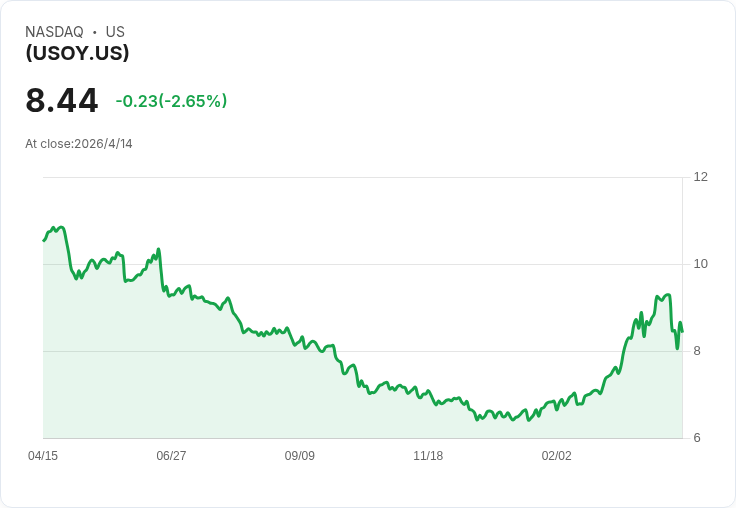Screen dimensions: 736x508
Task: Select the 06/27 date on the x-axis
Action: tap(171, 456)
